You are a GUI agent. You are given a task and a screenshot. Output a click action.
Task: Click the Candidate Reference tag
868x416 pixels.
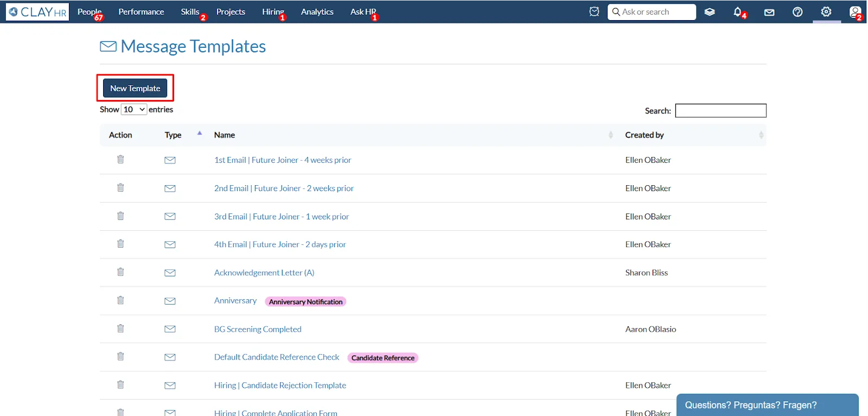[x=382, y=358]
